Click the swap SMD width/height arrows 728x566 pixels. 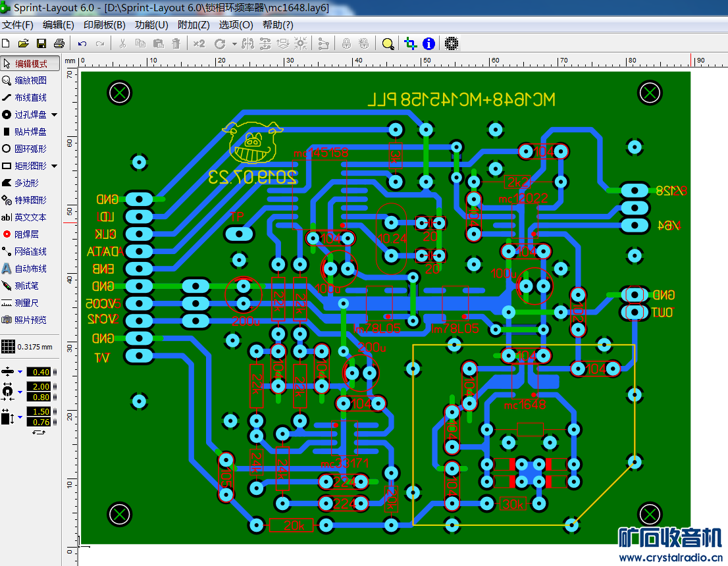(39, 432)
